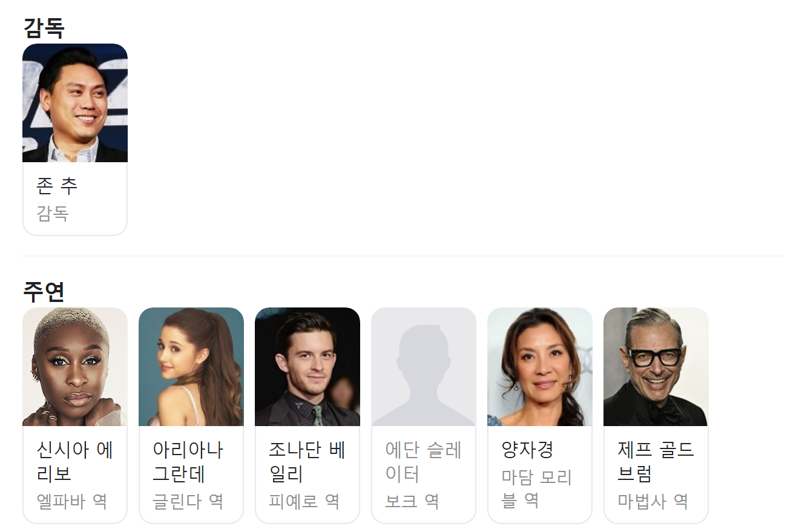Select the 글린다 역 role text
799x532 pixels.
click(x=188, y=501)
